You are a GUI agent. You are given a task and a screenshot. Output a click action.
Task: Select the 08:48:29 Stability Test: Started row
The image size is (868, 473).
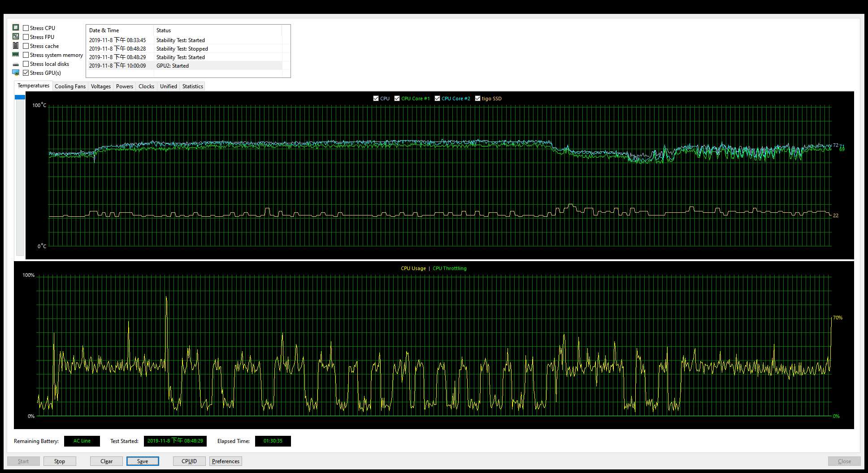coord(184,57)
